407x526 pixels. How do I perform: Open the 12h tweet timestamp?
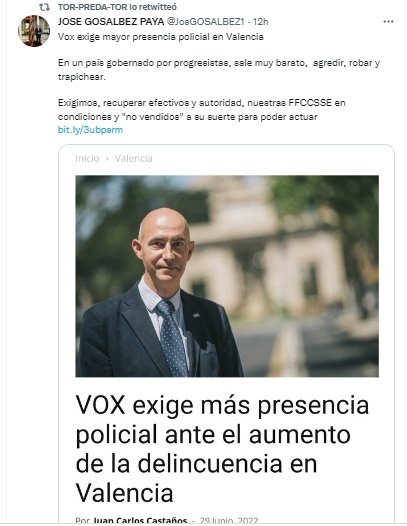(x=260, y=21)
